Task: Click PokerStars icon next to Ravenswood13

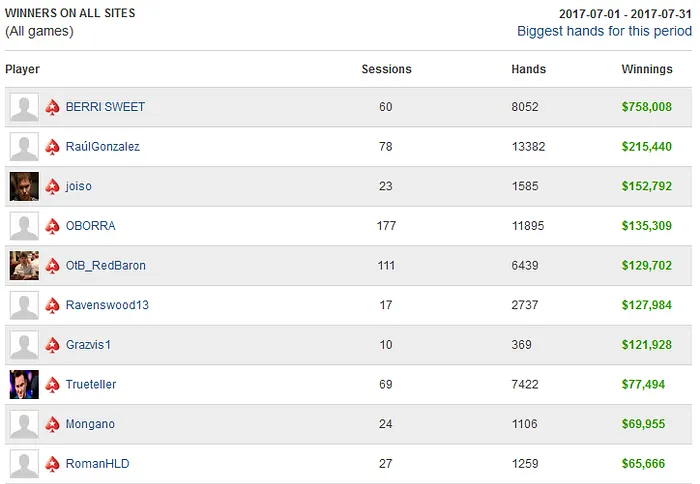Action: point(53,305)
